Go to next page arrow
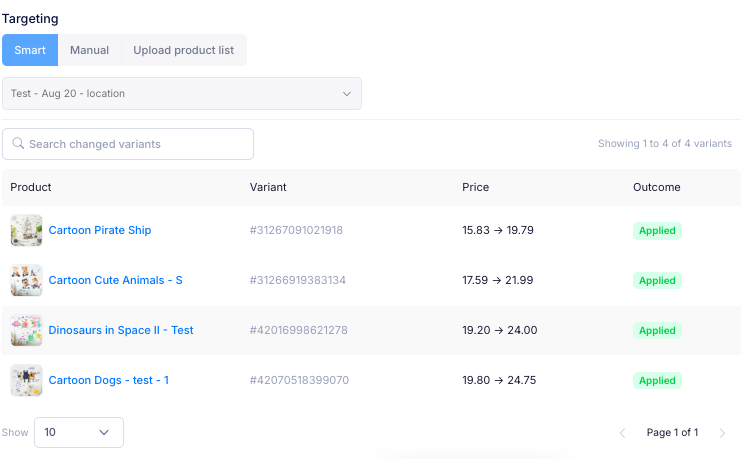Image resolution: width=747 pixels, height=459 pixels. coord(722,433)
